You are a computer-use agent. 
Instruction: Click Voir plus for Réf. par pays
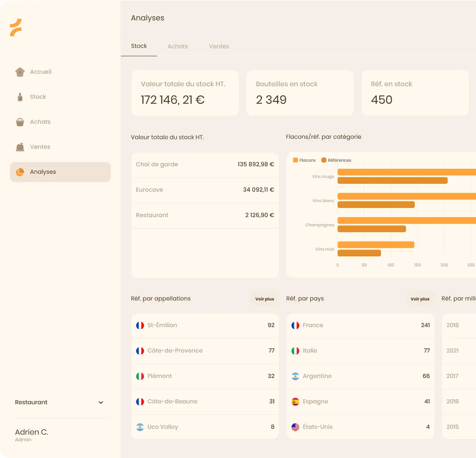pos(420,299)
